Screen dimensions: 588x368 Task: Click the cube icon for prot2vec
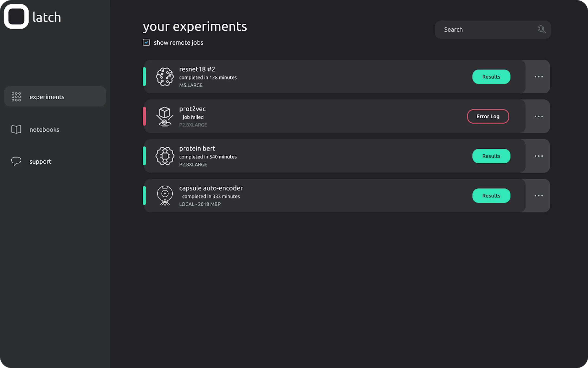click(165, 116)
